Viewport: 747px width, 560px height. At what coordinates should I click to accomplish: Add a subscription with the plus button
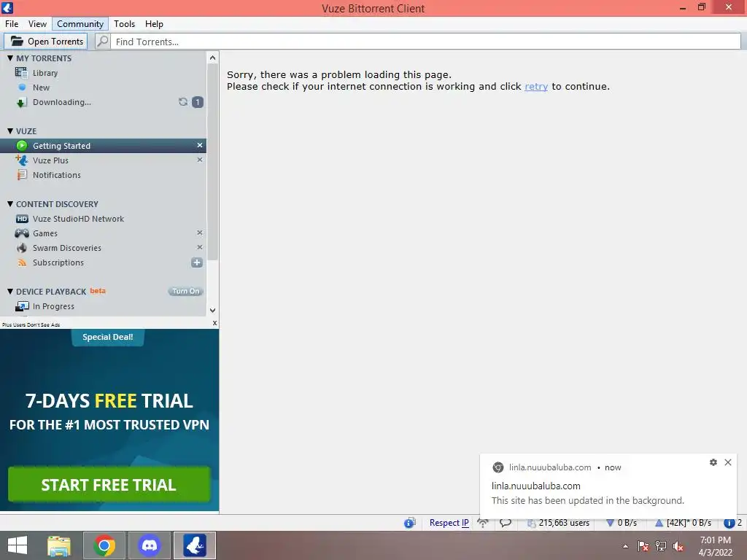click(197, 262)
